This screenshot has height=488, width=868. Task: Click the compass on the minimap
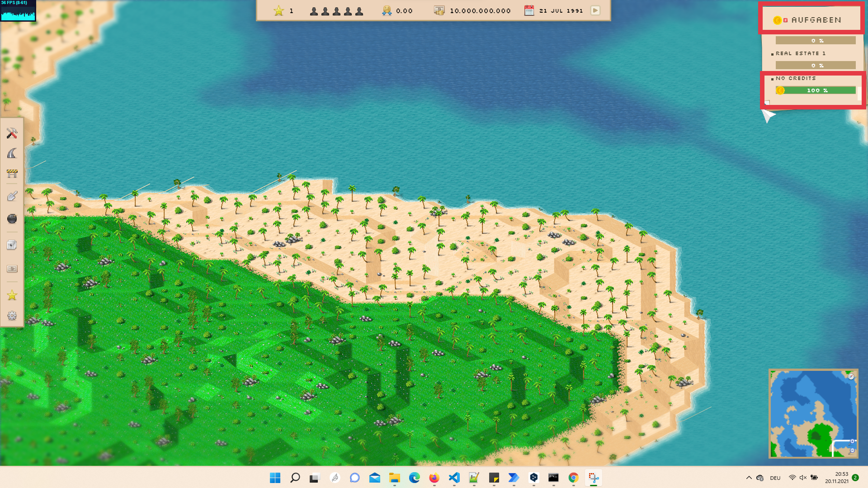click(x=850, y=376)
